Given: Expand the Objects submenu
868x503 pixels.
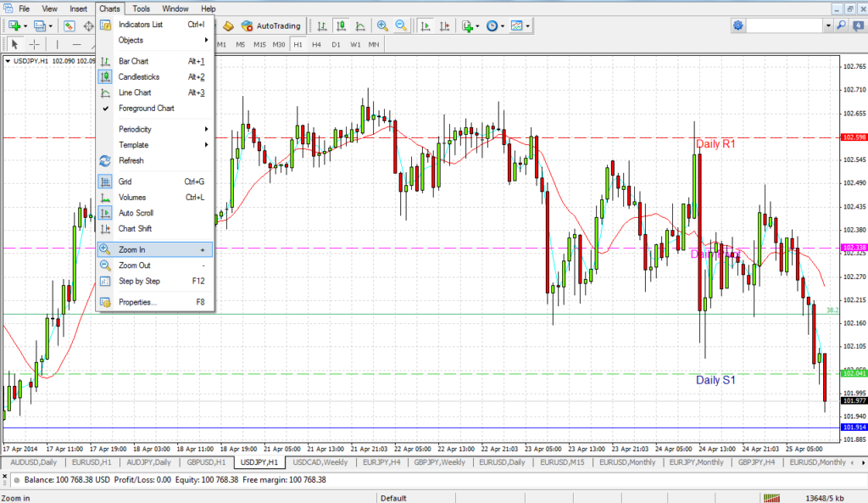Looking at the screenshot, I should point(155,40).
